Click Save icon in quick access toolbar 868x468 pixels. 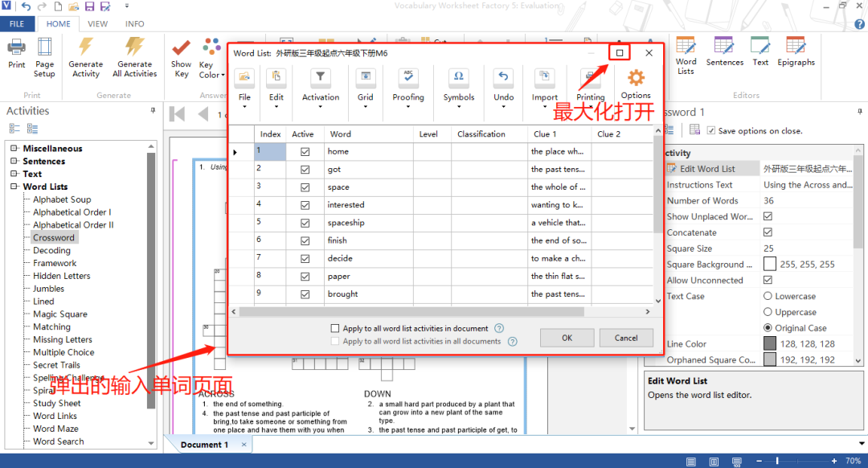point(89,6)
